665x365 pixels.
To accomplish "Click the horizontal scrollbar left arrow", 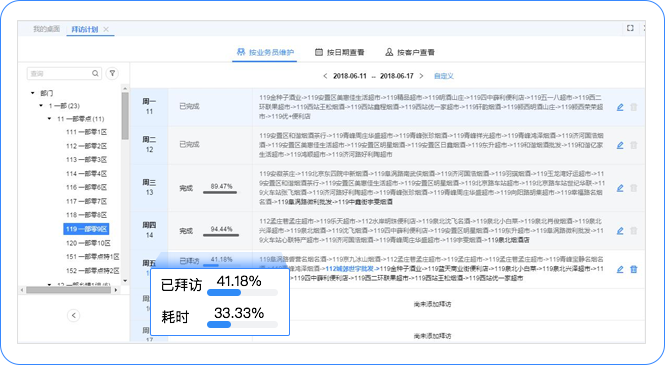I will pyautogui.click(x=22, y=290).
